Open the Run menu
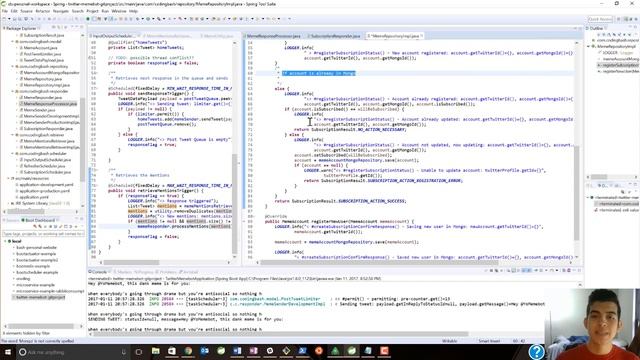 105,11
